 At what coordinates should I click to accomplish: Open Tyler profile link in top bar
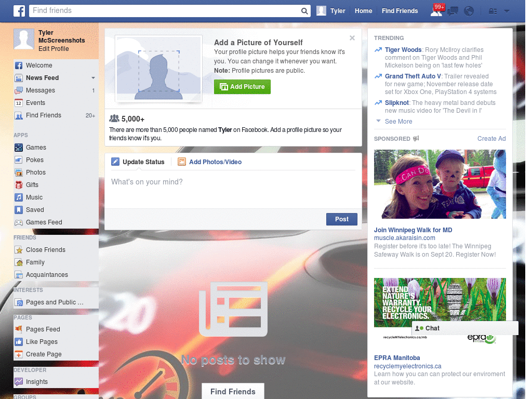[338, 11]
